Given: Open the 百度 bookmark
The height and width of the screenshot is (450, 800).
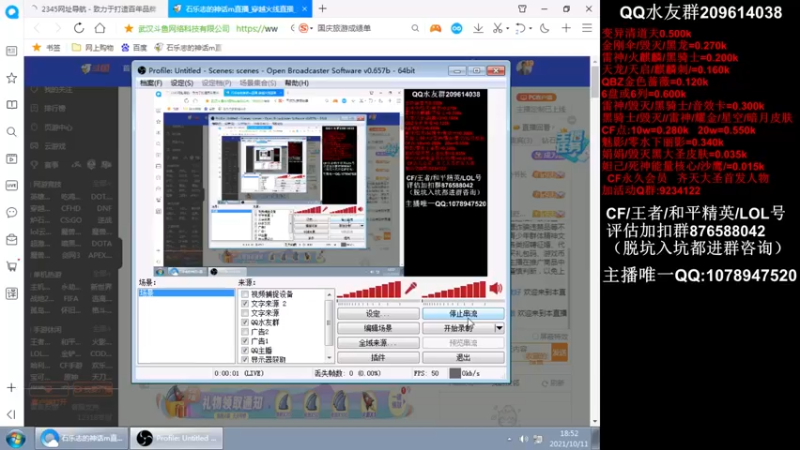Looking at the screenshot, I should [x=134, y=47].
